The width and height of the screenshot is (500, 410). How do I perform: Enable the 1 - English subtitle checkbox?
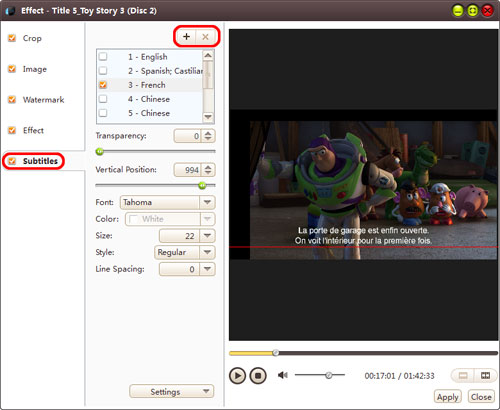(x=103, y=56)
